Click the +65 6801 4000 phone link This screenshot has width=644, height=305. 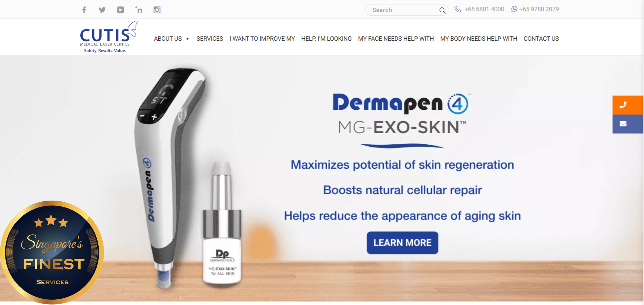(x=484, y=9)
